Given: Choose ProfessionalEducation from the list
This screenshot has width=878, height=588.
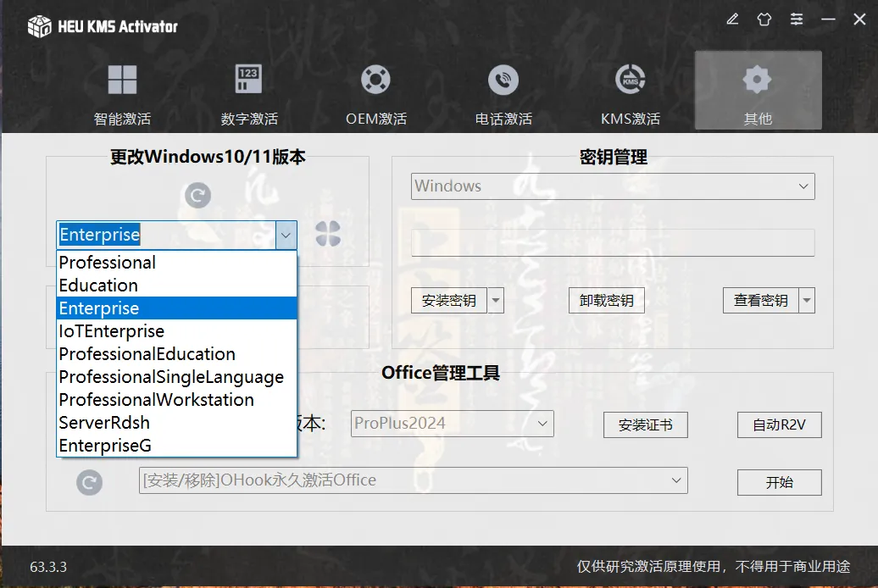Looking at the screenshot, I should [x=176, y=354].
